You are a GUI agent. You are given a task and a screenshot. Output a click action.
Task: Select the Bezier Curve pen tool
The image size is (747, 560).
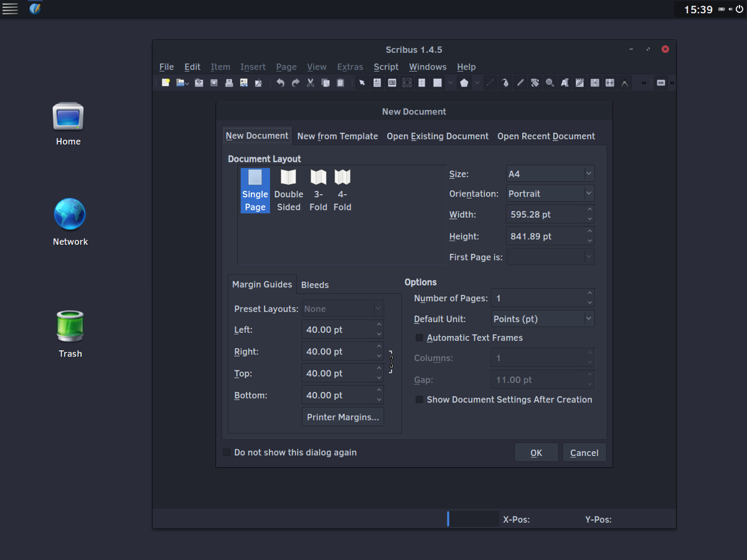click(x=505, y=83)
